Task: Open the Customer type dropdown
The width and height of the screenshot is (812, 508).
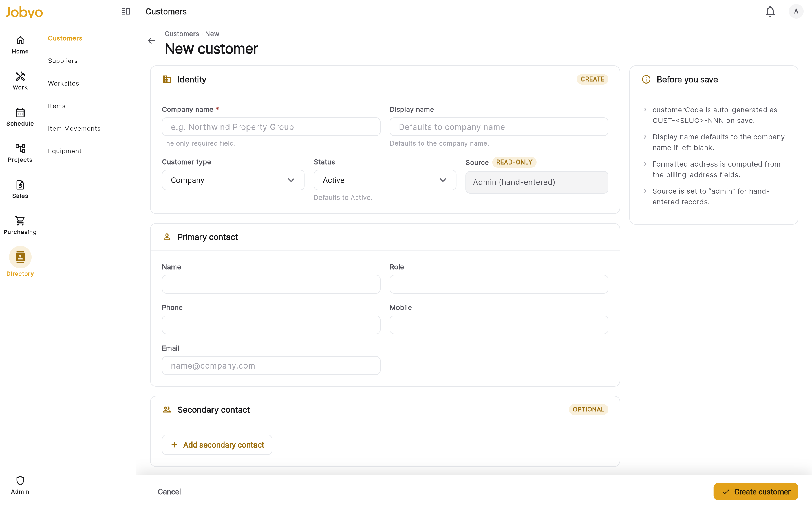Action: tap(233, 180)
